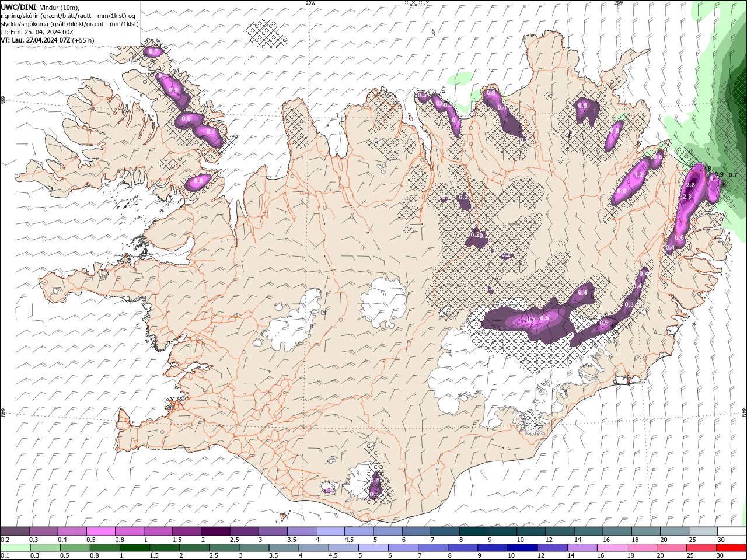Select the '64N' latitude label on right edge

pos(744,412)
